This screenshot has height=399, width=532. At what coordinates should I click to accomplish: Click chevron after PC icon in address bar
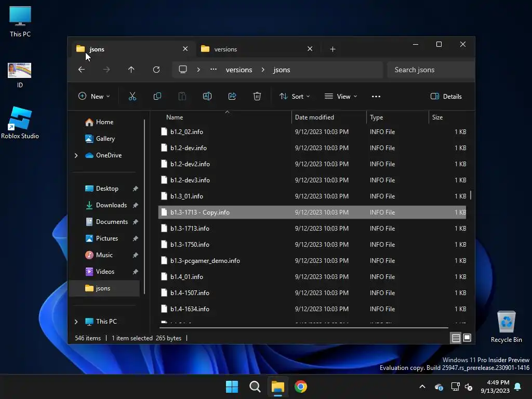click(x=198, y=70)
